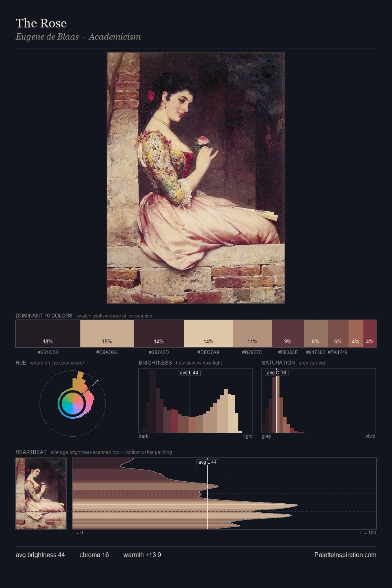Click the terracotta 4% swatch

356,334
